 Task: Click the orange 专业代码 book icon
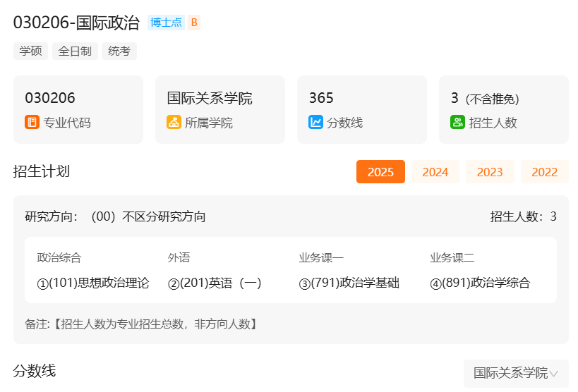32,123
